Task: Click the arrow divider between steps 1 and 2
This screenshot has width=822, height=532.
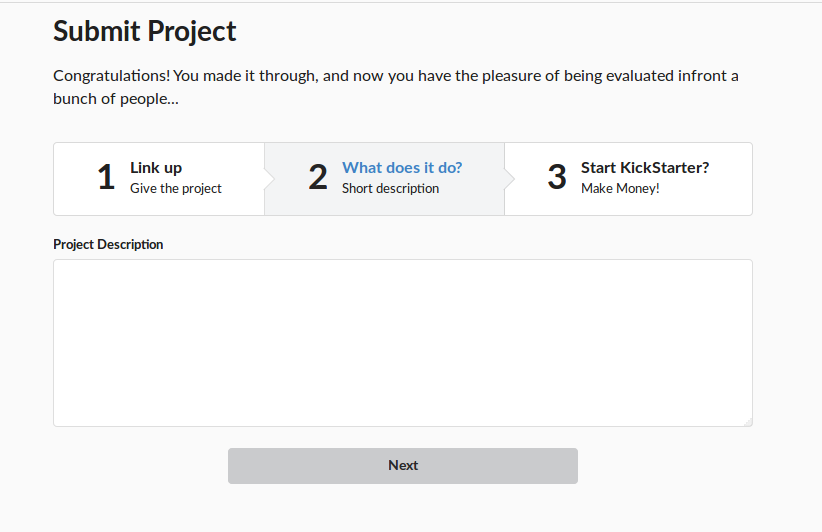Action: (270, 179)
